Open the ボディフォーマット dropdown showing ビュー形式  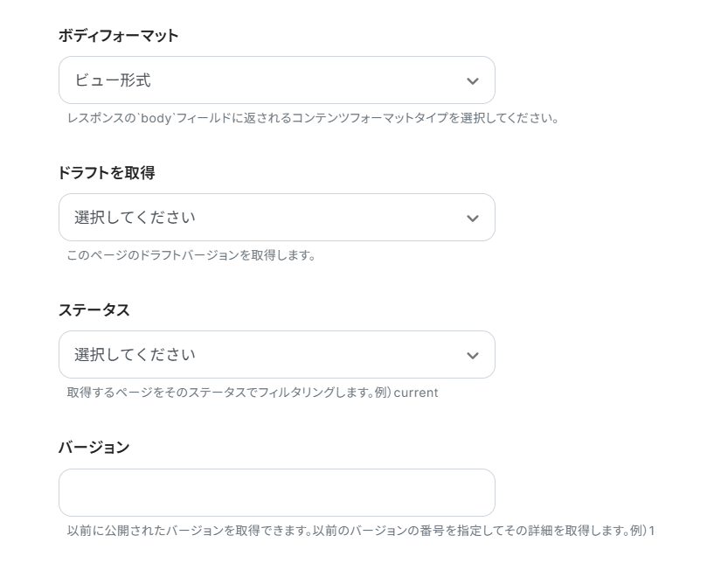coord(277,80)
